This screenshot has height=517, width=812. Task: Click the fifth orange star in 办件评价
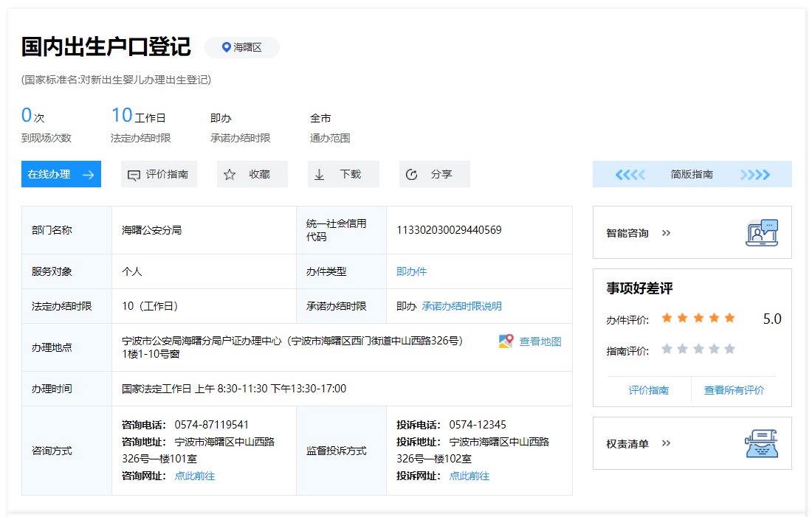(x=729, y=318)
